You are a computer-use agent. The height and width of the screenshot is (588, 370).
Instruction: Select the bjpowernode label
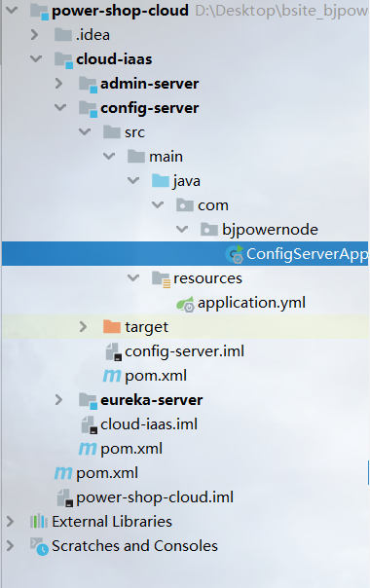tap(270, 230)
